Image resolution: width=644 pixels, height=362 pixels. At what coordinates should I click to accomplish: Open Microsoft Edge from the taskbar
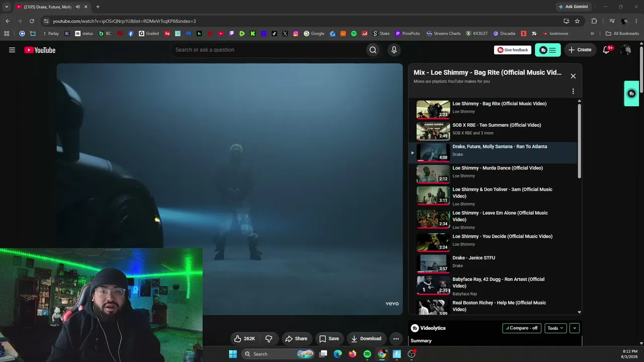click(338, 354)
